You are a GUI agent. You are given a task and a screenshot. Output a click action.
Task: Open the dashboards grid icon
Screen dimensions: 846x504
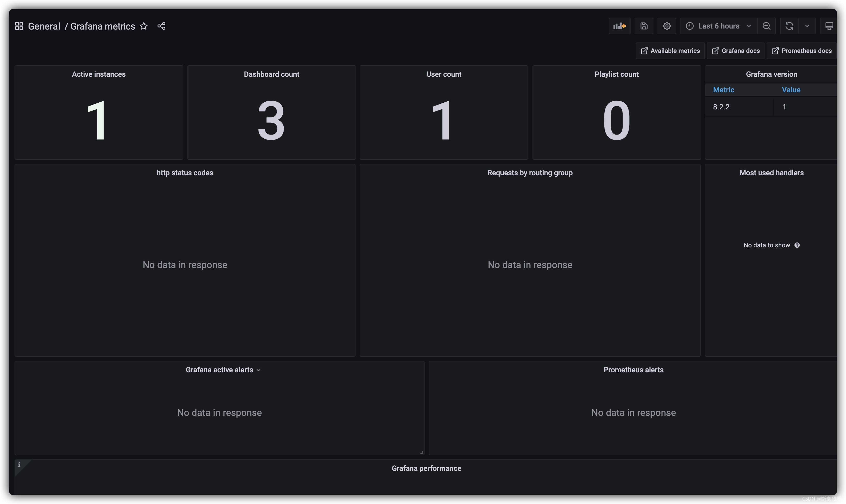(19, 26)
